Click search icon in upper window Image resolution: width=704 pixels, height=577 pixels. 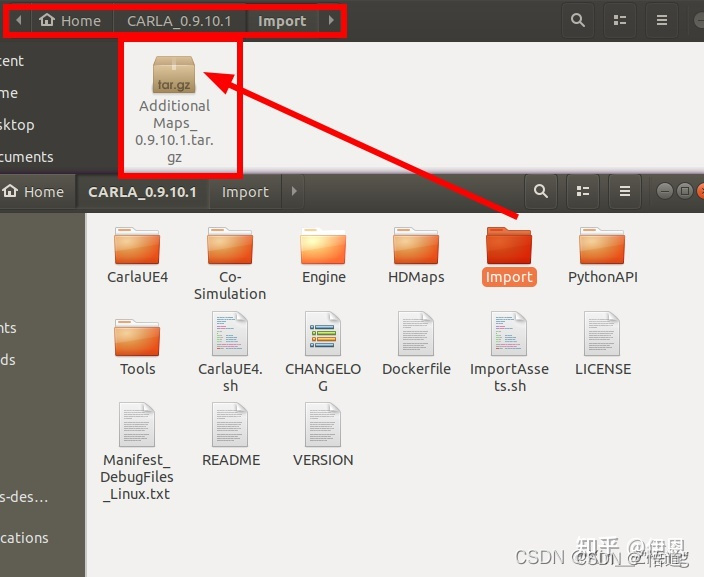578,20
